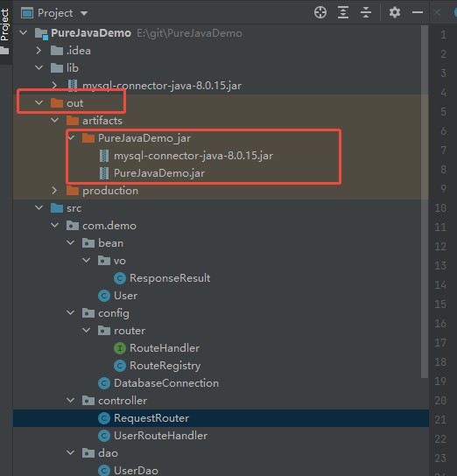Image resolution: width=457 pixels, height=476 pixels.
Task: Expand the .idea folder
Action: click(x=39, y=51)
